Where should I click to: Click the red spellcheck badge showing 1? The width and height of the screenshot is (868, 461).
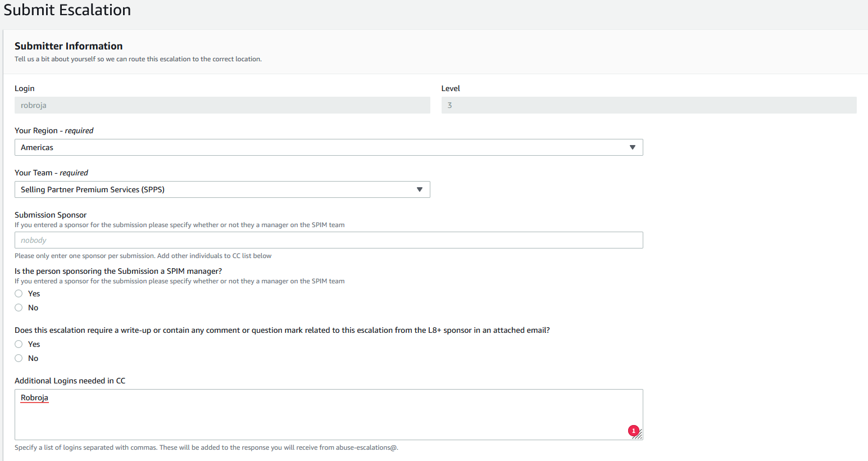point(634,431)
